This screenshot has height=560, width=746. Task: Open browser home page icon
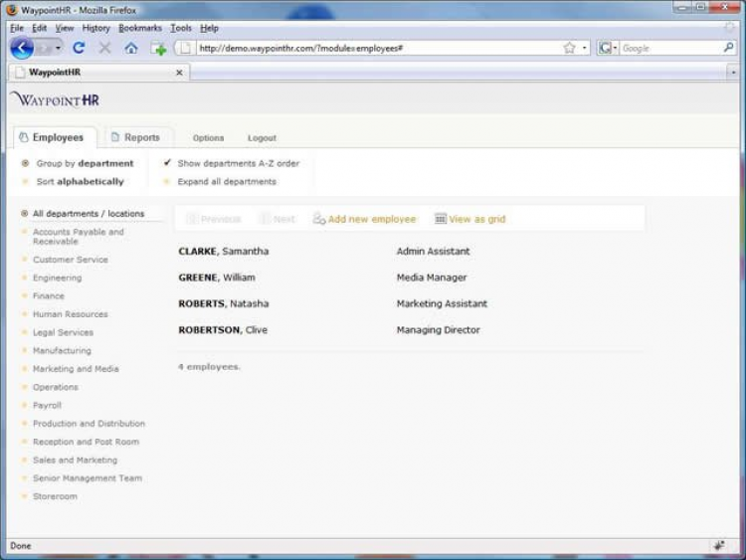coord(131,48)
